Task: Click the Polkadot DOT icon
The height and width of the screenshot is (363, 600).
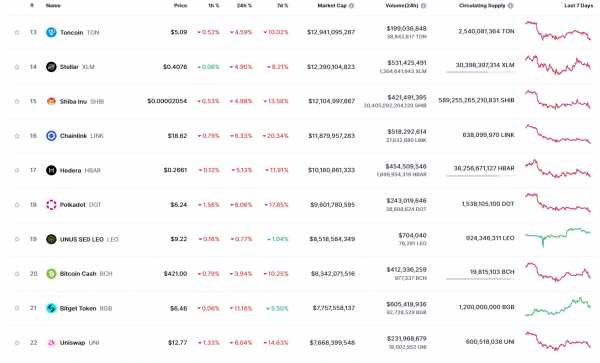Action: click(x=51, y=205)
